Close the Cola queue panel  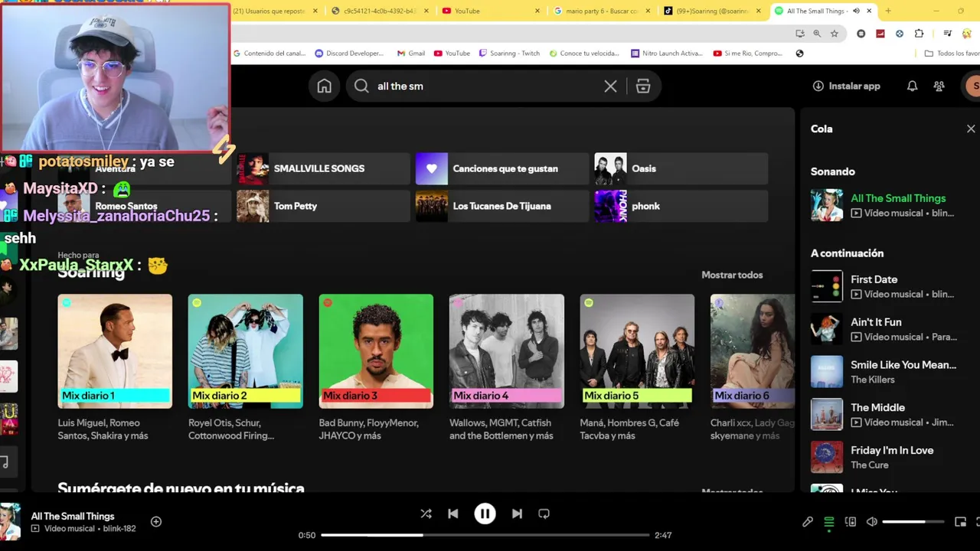pyautogui.click(x=971, y=129)
